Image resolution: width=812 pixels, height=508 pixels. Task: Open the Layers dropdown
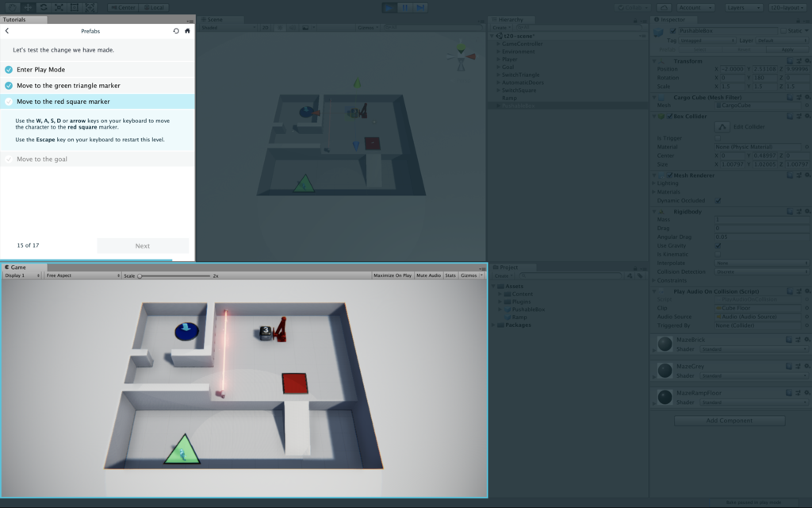(x=743, y=7)
